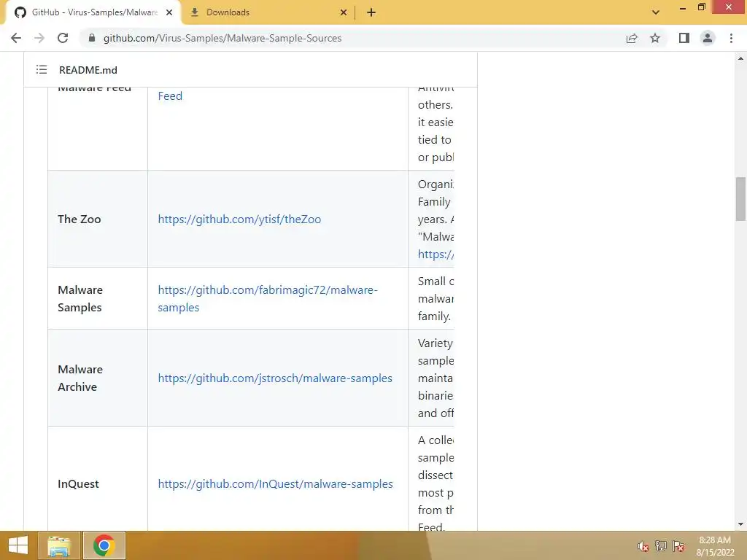This screenshot has width=747, height=560.
Task: Share this page using share icon
Action: coord(632,38)
